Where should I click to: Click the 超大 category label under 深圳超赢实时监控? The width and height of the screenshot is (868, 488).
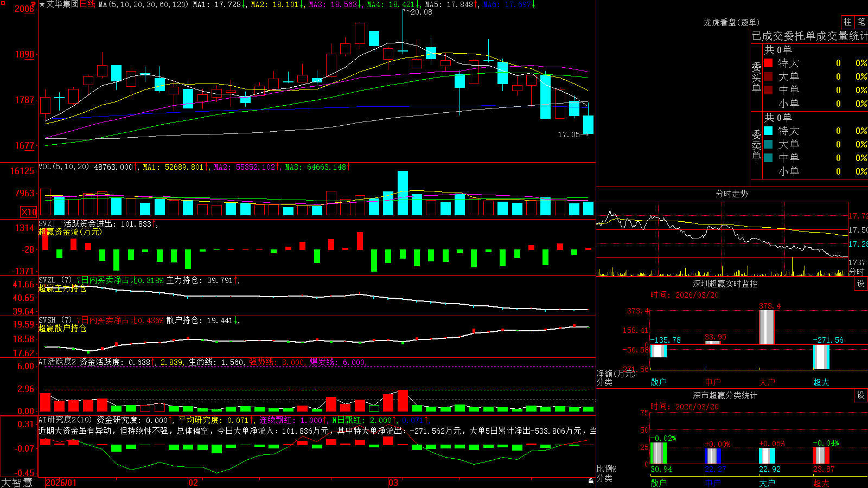821,382
